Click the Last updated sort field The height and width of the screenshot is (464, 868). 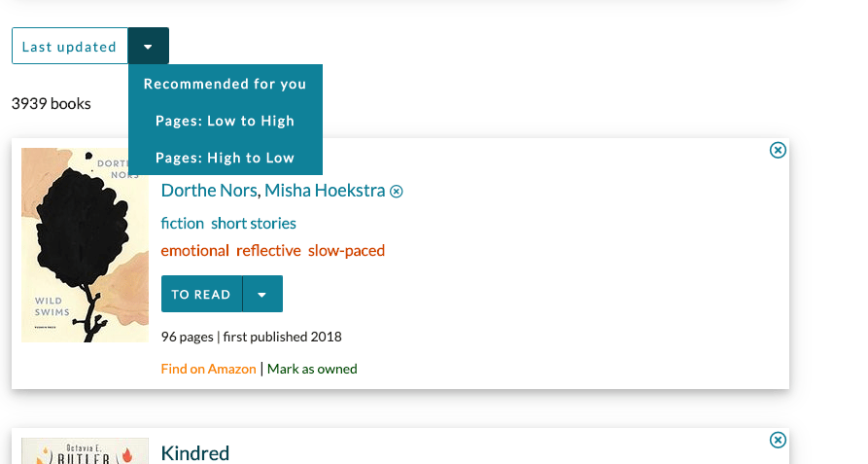(x=70, y=46)
